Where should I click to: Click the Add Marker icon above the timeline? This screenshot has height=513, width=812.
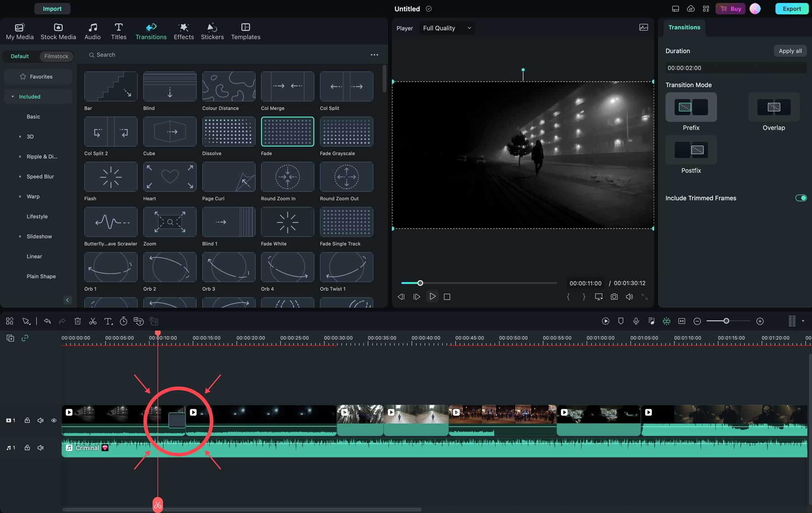(x=621, y=321)
